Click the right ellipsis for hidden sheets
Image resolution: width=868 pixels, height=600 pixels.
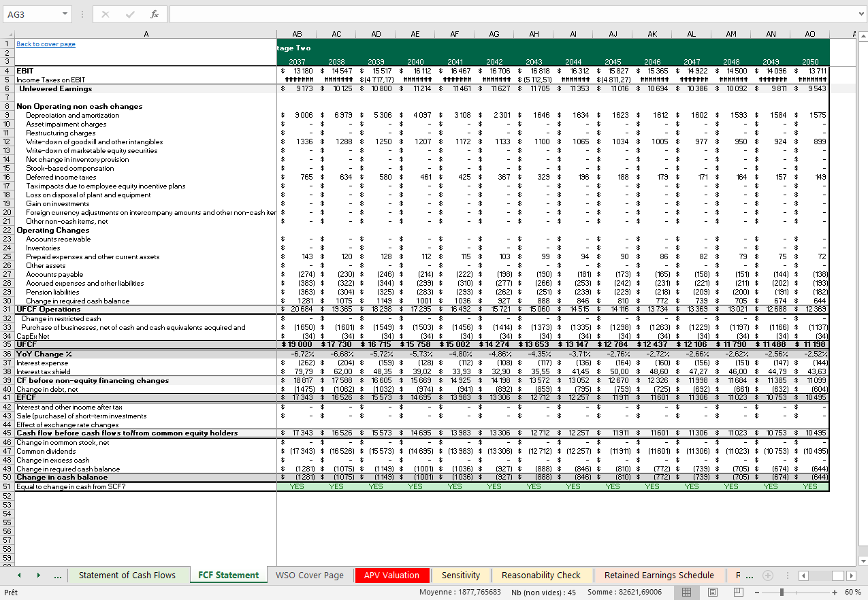(749, 576)
